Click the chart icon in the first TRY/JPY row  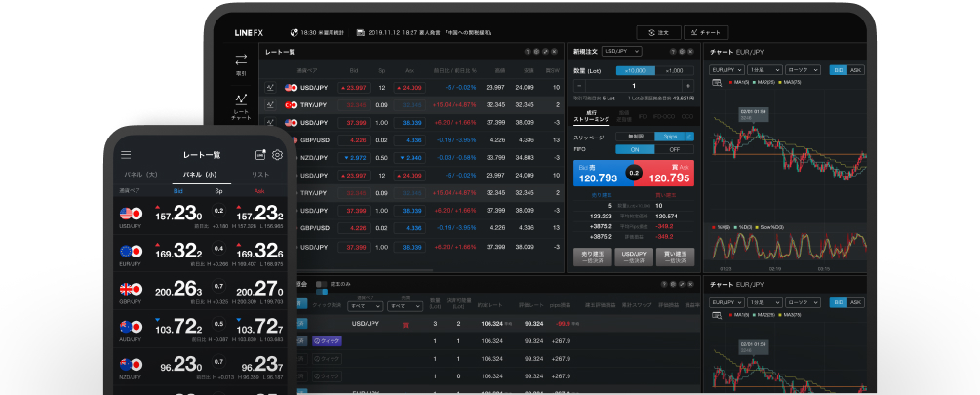(270, 104)
